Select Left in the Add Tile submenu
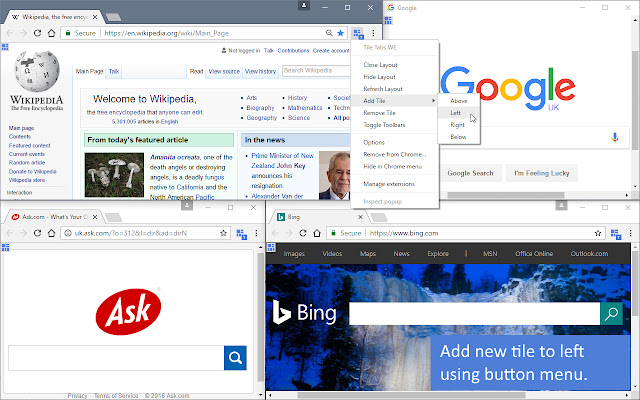The image size is (640, 400). (456, 113)
